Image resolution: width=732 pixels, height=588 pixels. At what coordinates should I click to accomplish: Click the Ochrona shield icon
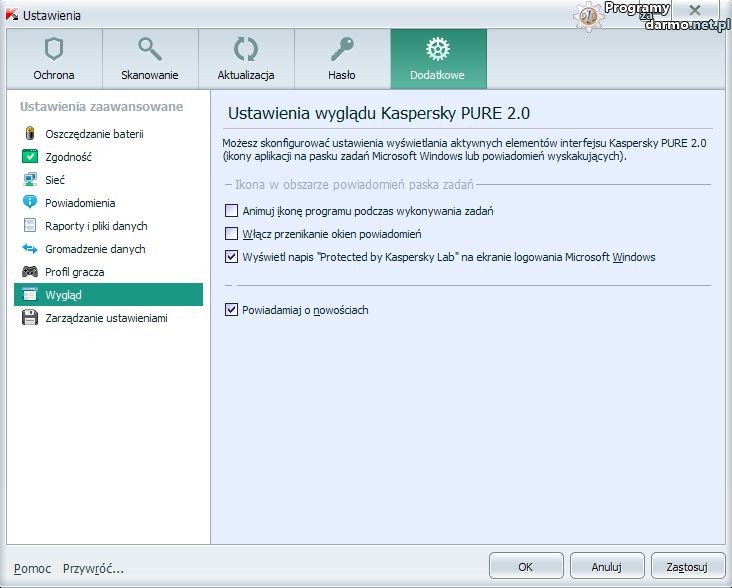(x=54, y=49)
